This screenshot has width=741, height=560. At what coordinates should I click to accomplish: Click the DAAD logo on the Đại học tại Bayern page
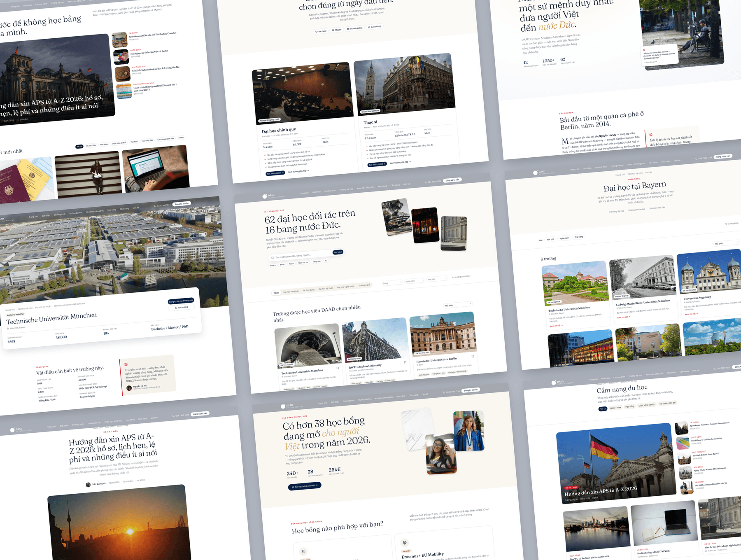pyautogui.click(x=544, y=173)
